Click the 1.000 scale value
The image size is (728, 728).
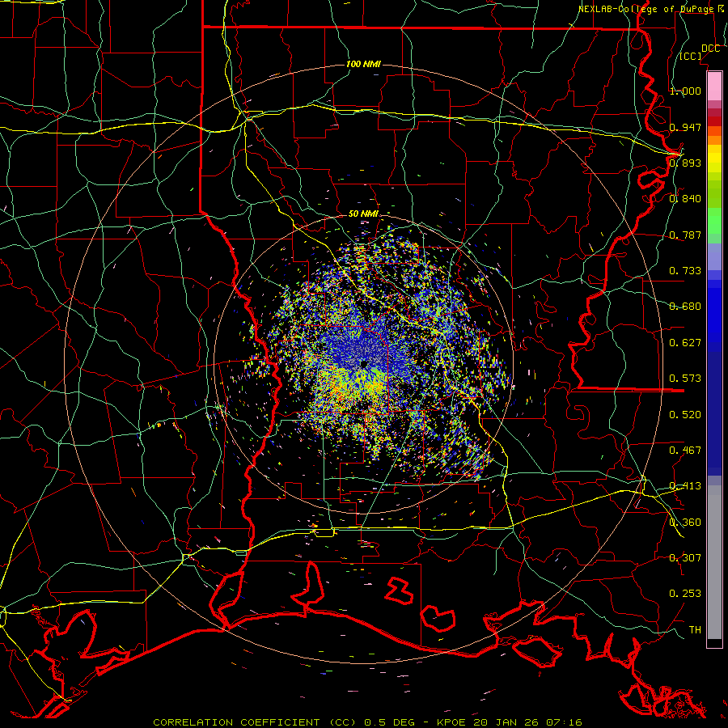tap(685, 91)
